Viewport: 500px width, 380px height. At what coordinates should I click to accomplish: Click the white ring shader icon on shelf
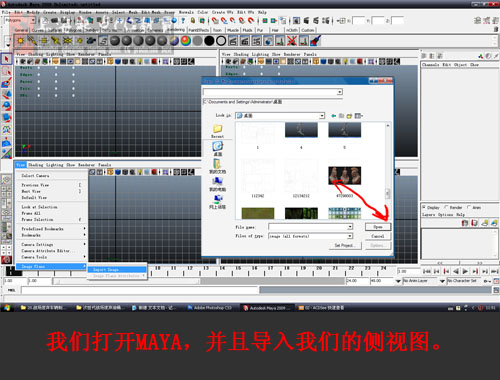pyautogui.click(x=221, y=41)
